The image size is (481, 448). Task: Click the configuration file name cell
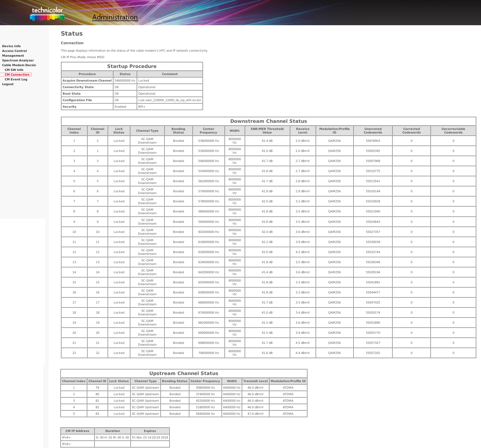coord(169,100)
